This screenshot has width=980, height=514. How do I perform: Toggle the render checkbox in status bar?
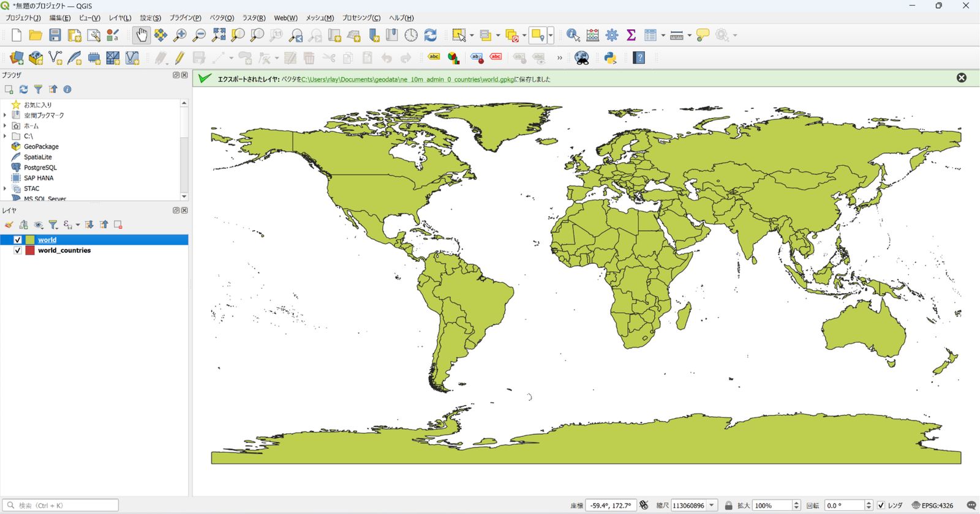coord(881,505)
